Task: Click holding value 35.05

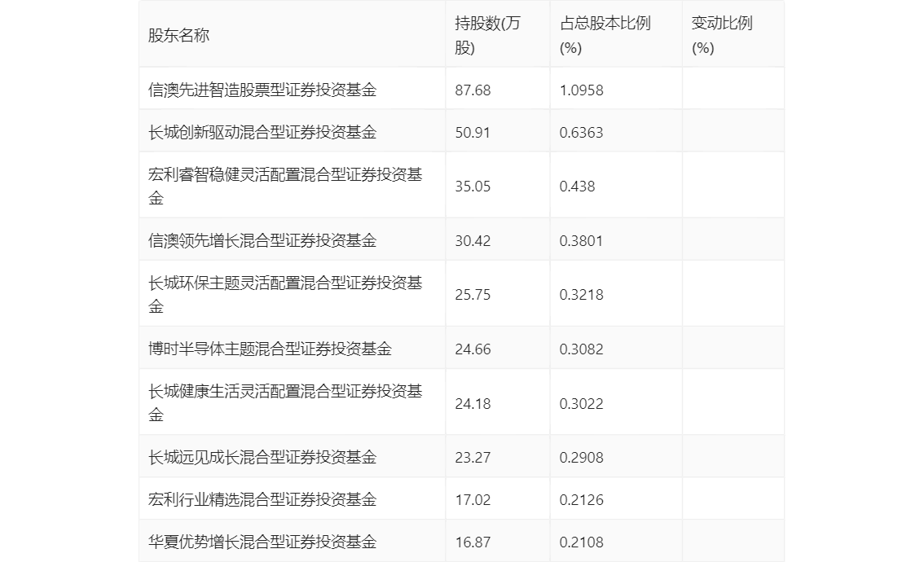Action: [473, 187]
